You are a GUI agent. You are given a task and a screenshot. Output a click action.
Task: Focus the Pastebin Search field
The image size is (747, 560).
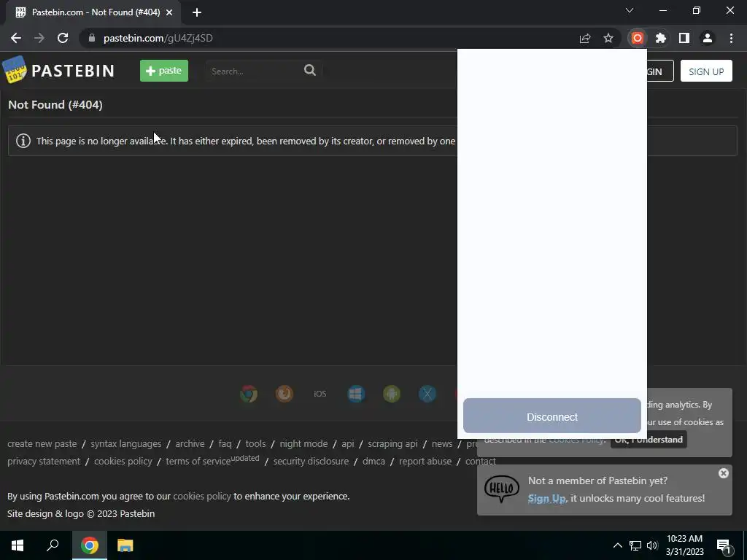(255, 71)
